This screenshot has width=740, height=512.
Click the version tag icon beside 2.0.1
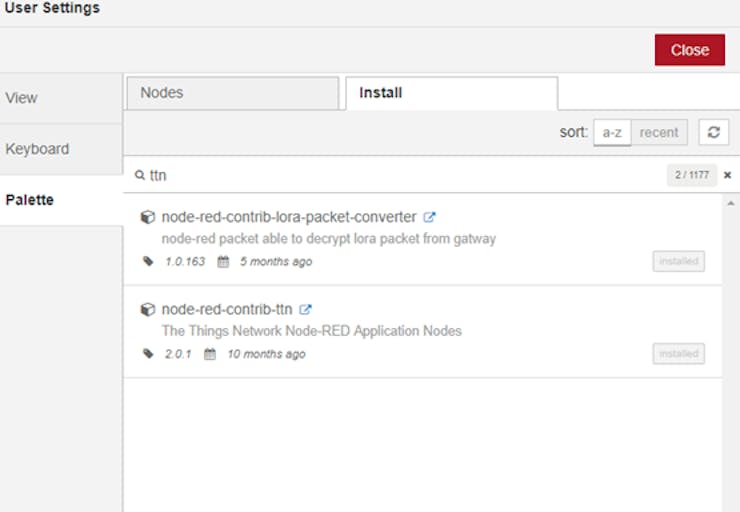148,354
